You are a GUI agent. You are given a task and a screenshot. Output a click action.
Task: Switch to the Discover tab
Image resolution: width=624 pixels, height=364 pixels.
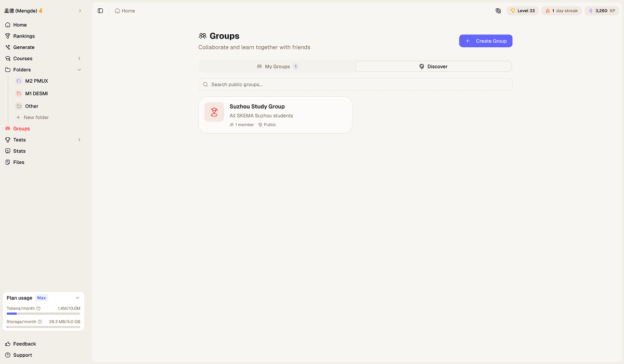(433, 66)
